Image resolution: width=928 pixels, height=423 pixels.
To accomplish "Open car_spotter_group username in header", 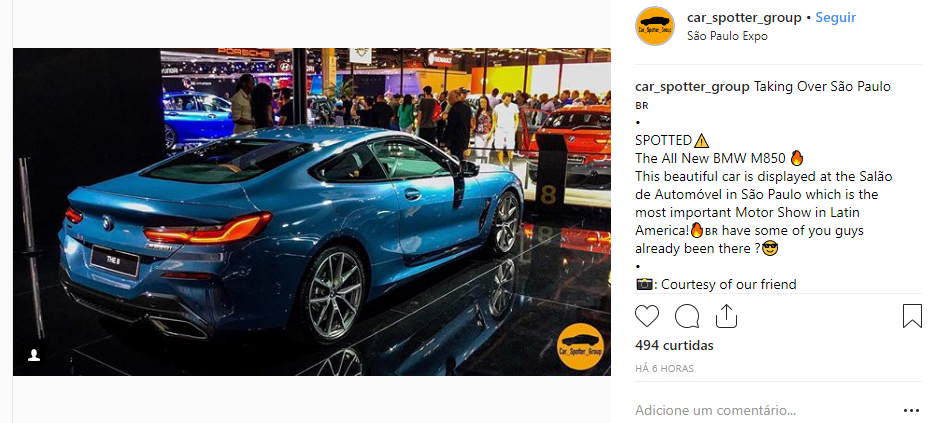I will click(x=744, y=18).
